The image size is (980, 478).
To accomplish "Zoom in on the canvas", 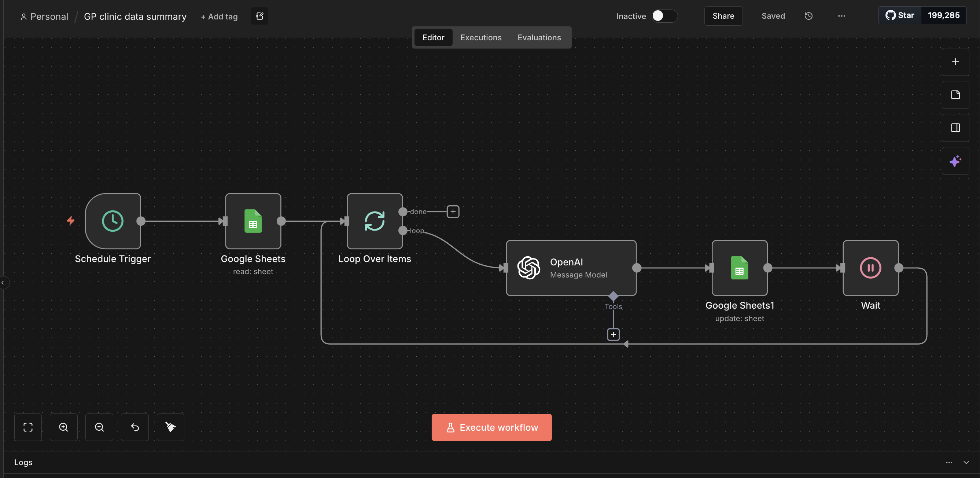I will pos(63,427).
